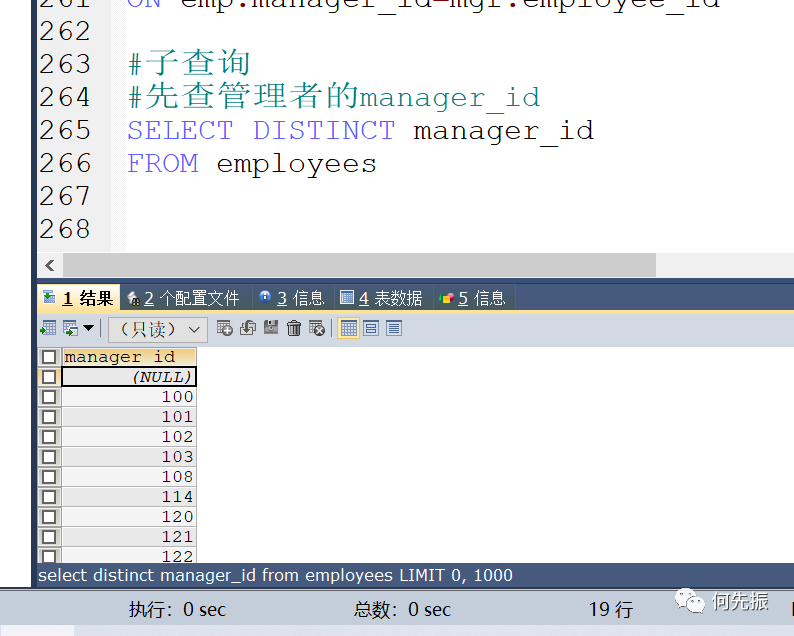
Task: Select the cell with value 100
Action: tap(129, 396)
